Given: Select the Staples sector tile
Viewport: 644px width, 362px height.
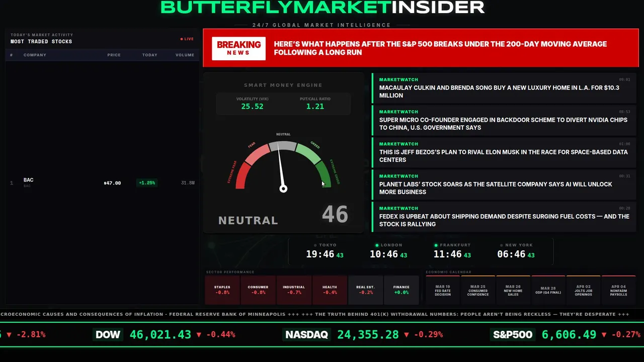Looking at the screenshot, I should click(222, 290).
